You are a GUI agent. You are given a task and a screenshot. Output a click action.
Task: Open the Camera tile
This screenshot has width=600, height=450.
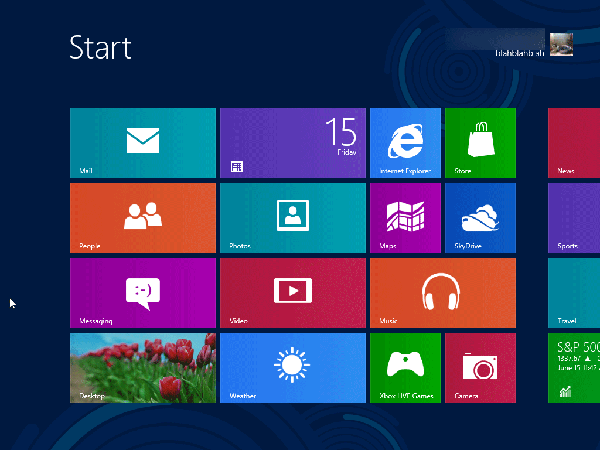pos(480,368)
